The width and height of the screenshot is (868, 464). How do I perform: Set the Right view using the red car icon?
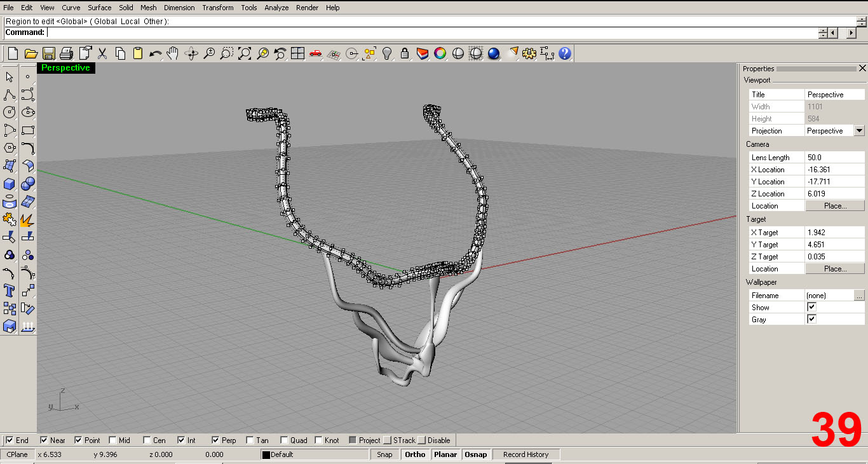(316, 53)
